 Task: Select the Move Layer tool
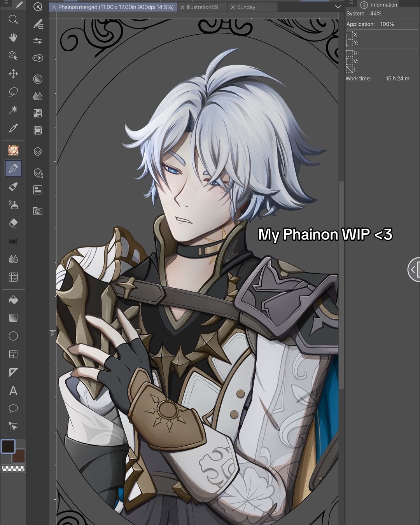[x=13, y=74]
